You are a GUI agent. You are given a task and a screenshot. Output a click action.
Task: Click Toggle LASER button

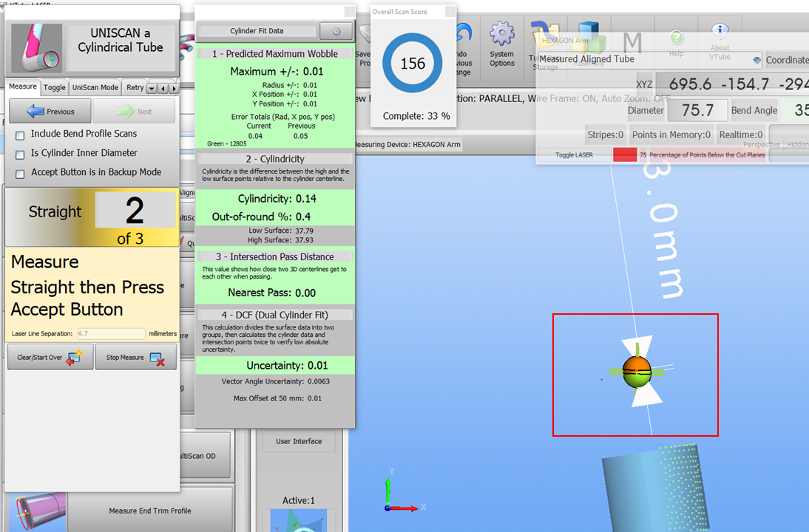tap(575, 154)
